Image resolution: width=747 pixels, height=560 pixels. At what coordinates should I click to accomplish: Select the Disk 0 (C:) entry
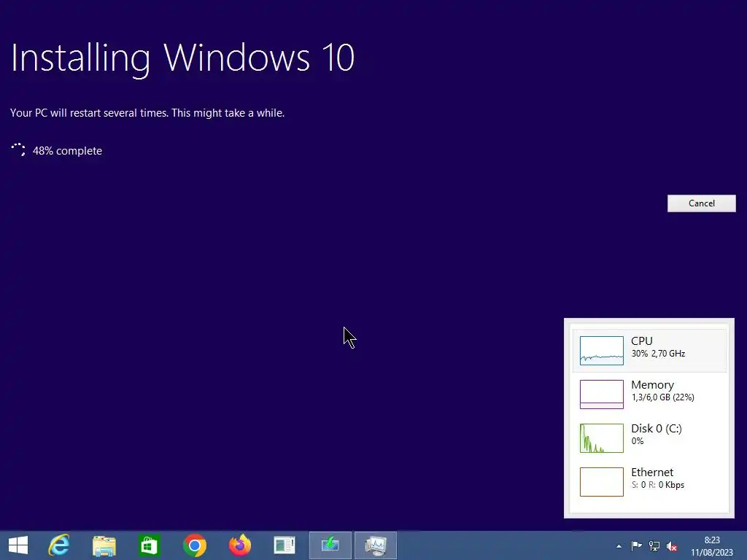click(x=649, y=438)
